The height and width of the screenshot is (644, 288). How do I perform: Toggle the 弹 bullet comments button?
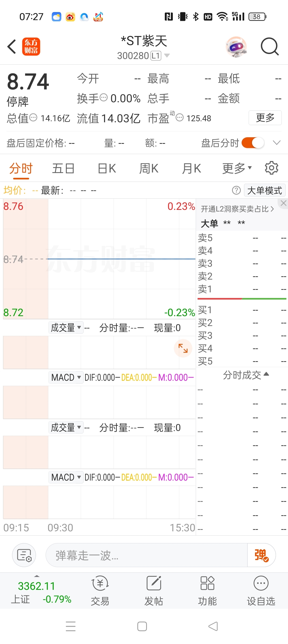[261, 555]
